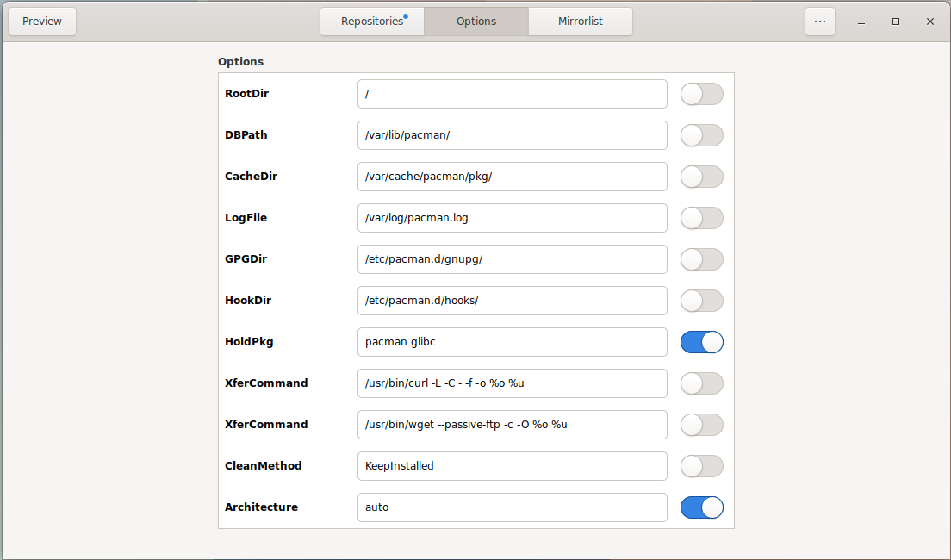Toggle the GPGDir option switch

pos(702,259)
